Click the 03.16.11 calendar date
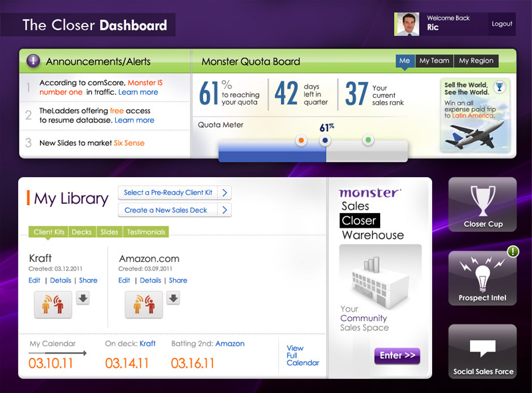Screen dimensions: 532x393 coord(192,363)
